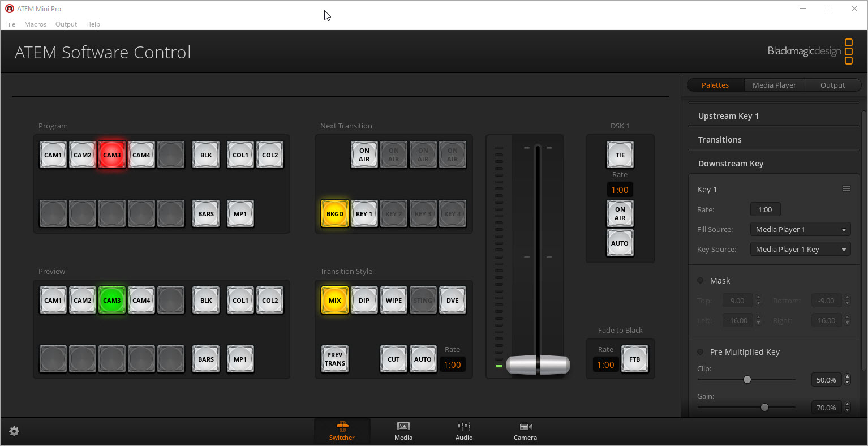Select COL1 on the Preview bus
Image resolution: width=868 pixels, height=446 pixels.
tap(240, 301)
